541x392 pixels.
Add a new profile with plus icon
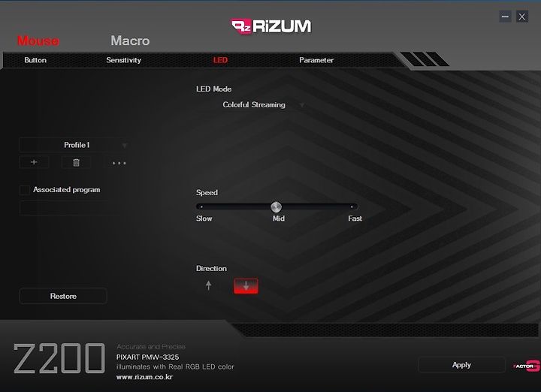34,162
